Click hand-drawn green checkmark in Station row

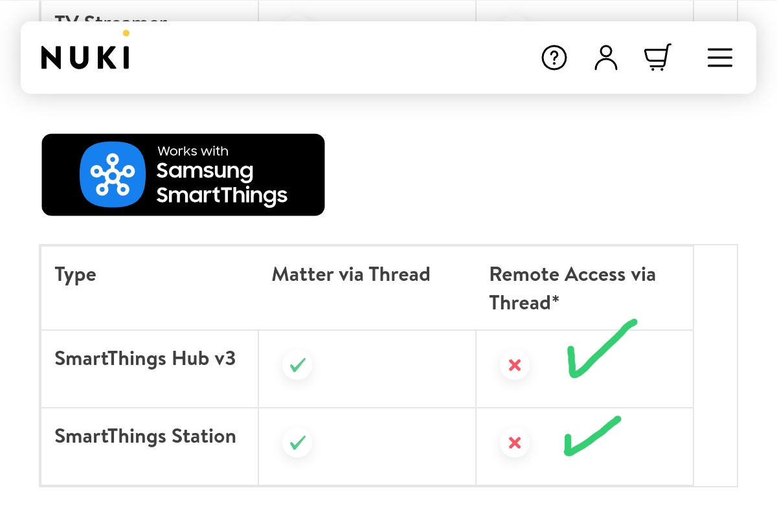(x=588, y=436)
